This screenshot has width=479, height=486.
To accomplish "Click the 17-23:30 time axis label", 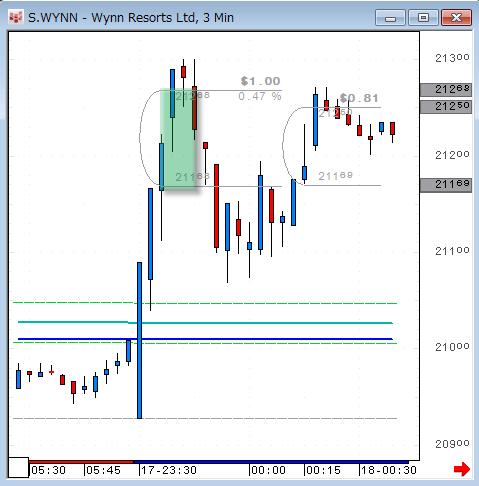I will click(x=169, y=470).
